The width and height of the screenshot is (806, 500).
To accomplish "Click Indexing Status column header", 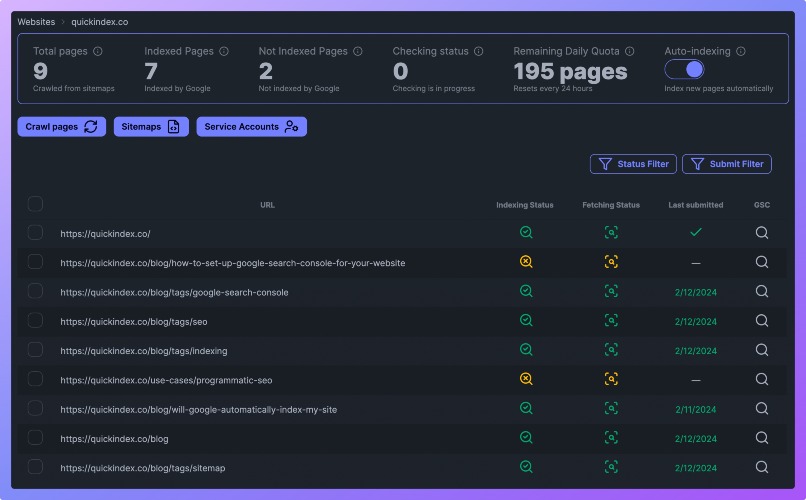I will click(525, 205).
